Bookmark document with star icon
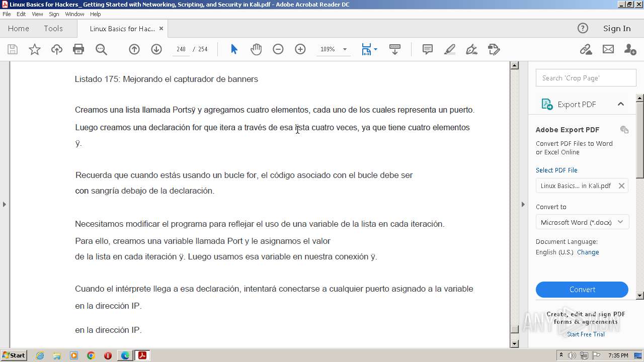The width and height of the screenshot is (644, 362). pyautogui.click(x=35, y=49)
